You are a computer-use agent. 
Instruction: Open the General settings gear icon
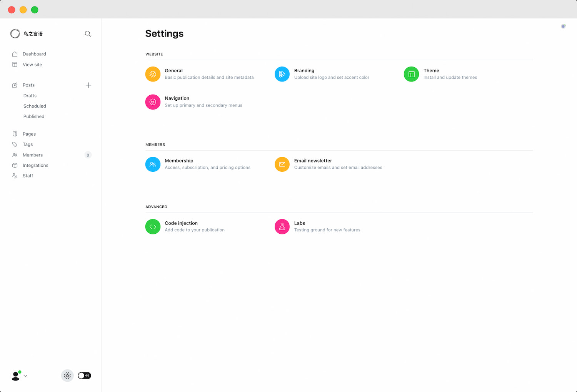tap(153, 74)
